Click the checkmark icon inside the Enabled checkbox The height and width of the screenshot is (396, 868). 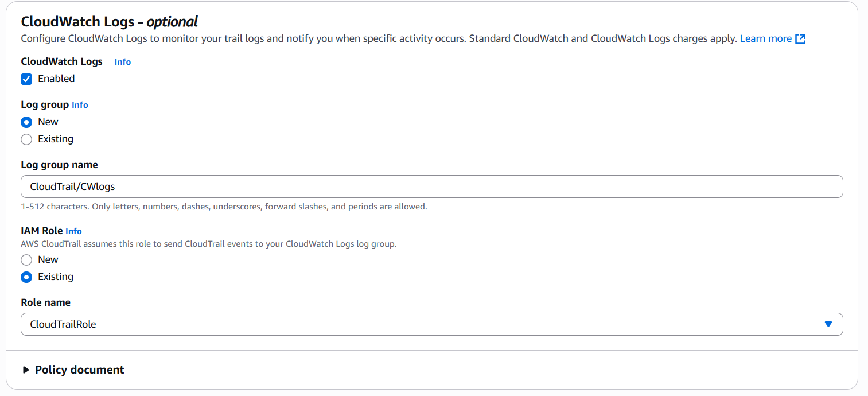(26, 79)
